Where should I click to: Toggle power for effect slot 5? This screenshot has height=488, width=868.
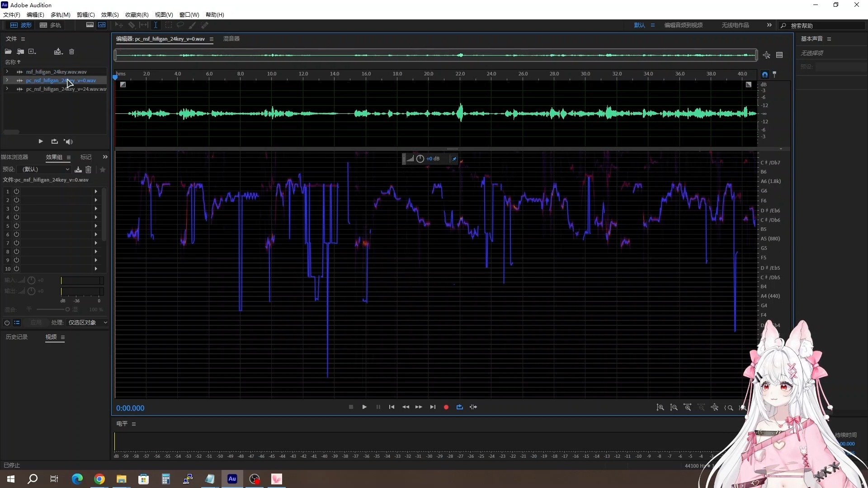pos(16,226)
